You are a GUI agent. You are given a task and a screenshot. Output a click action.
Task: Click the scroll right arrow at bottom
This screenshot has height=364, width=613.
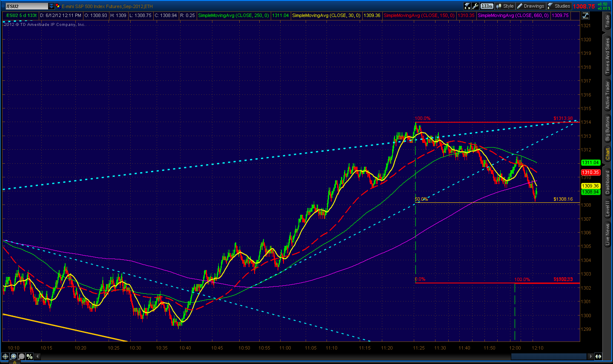point(590,356)
